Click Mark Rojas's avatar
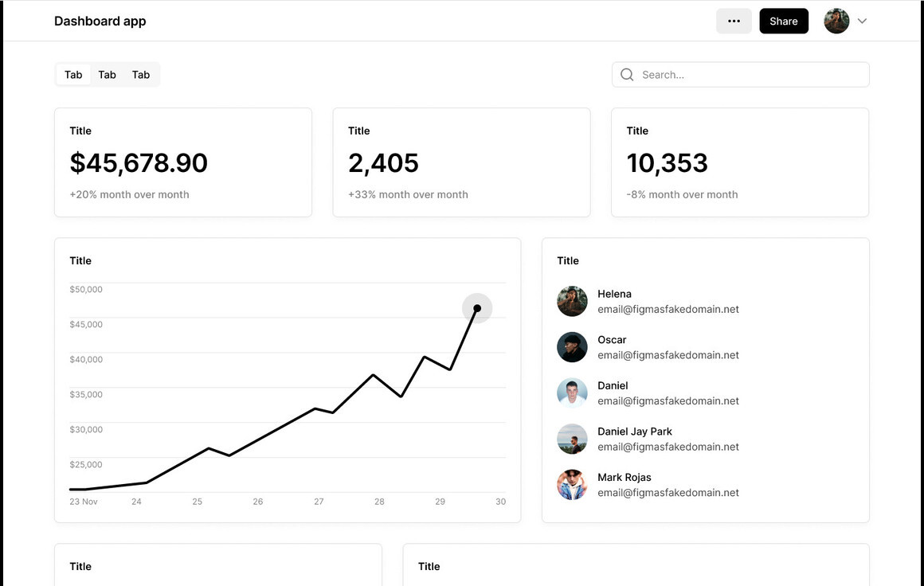The width and height of the screenshot is (924, 586). [x=572, y=485]
